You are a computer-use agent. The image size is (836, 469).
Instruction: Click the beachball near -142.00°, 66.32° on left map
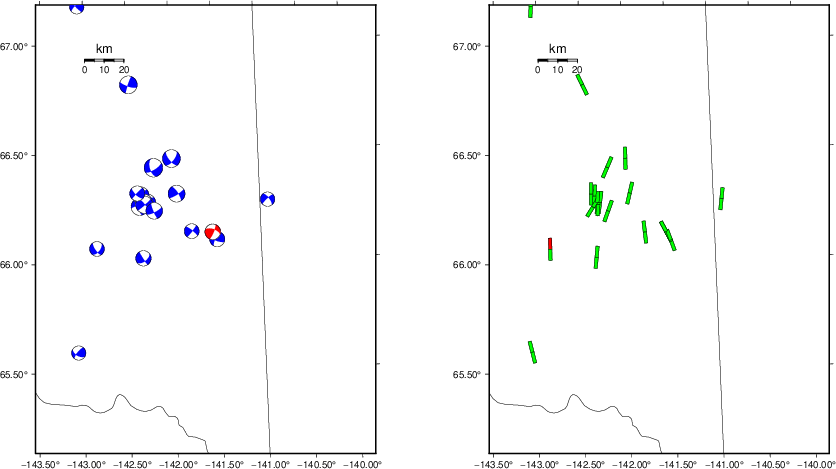click(176, 193)
